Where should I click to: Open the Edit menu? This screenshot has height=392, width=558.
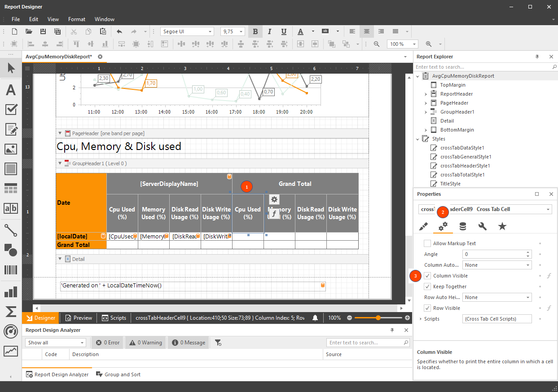point(34,19)
